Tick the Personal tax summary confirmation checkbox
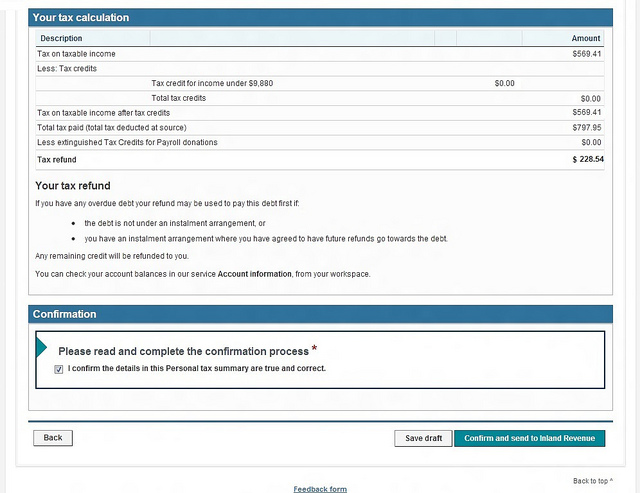This screenshot has height=493, width=640. click(59, 369)
